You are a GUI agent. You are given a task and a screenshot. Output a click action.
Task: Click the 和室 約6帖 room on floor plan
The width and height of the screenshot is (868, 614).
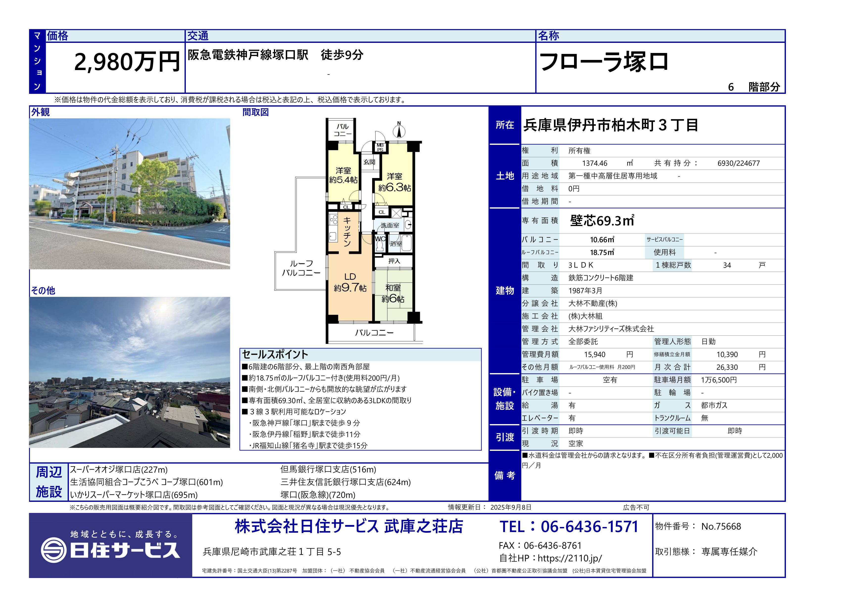[x=393, y=294]
